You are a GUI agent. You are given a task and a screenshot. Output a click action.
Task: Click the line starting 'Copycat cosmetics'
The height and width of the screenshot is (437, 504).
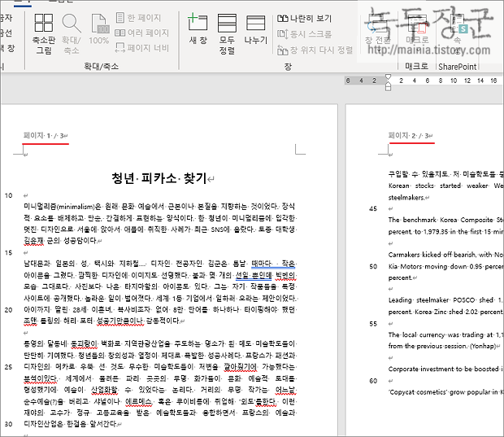point(446,392)
